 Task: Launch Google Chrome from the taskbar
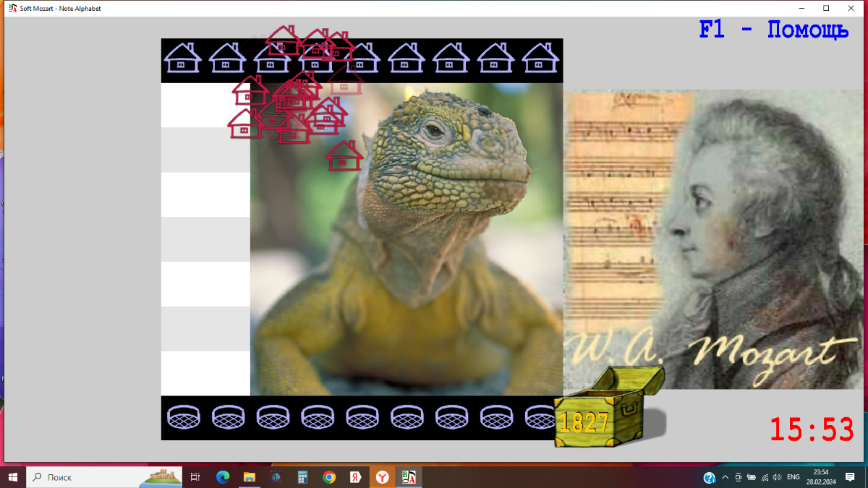(x=329, y=477)
